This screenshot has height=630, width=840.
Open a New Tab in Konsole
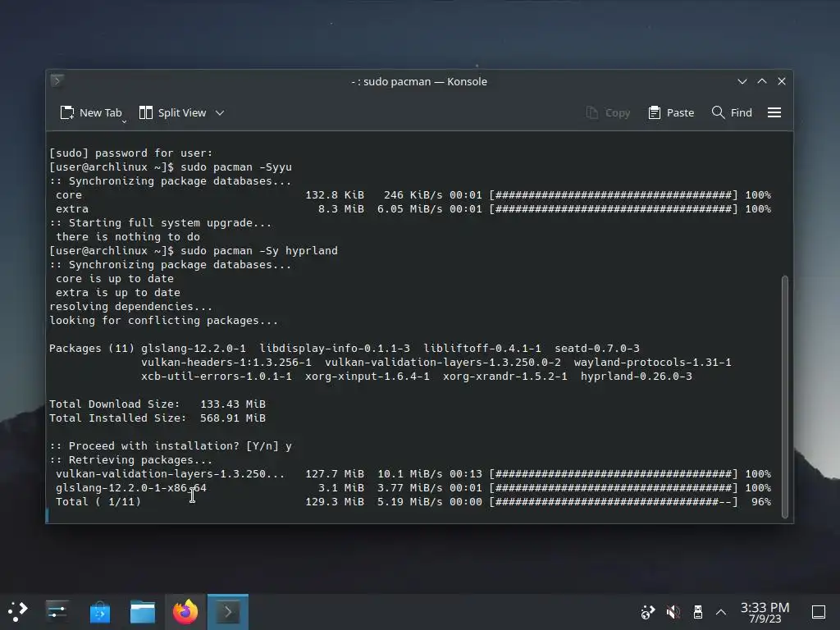point(90,112)
